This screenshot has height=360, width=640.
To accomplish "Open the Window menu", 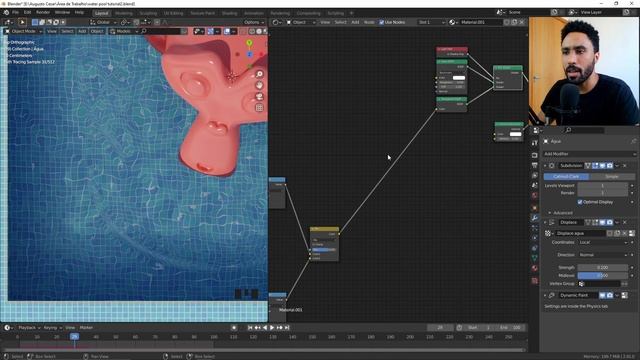I will 62,13.
